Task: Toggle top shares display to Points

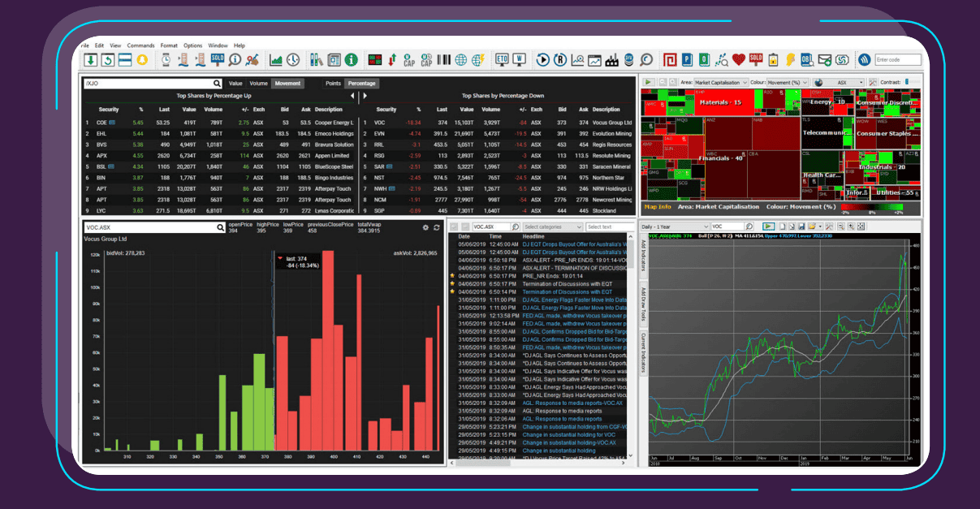Action: [x=333, y=83]
